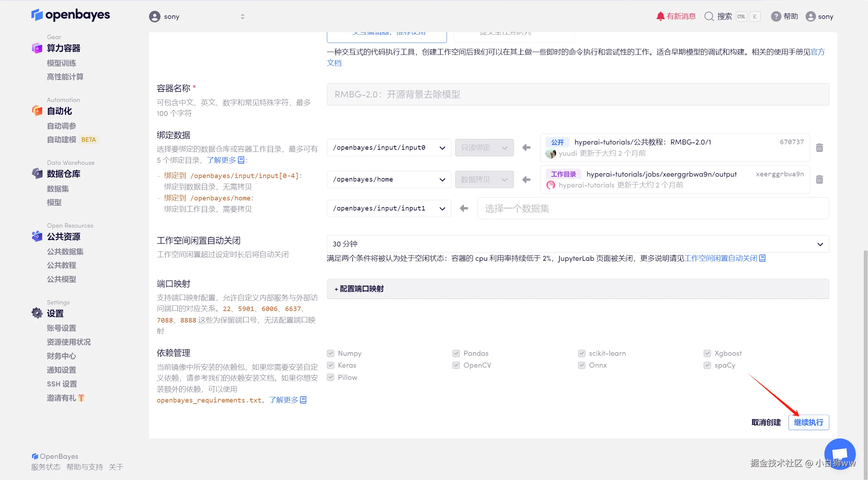Toggle the Pandas dependency checkbox
The width and height of the screenshot is (868, 480).
[x=456, y=353]
